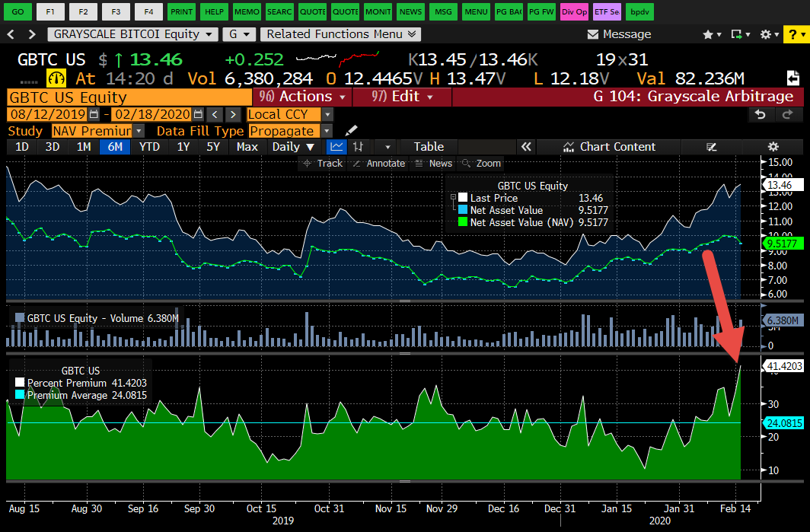Click the favorites star icon

[707, 34]
